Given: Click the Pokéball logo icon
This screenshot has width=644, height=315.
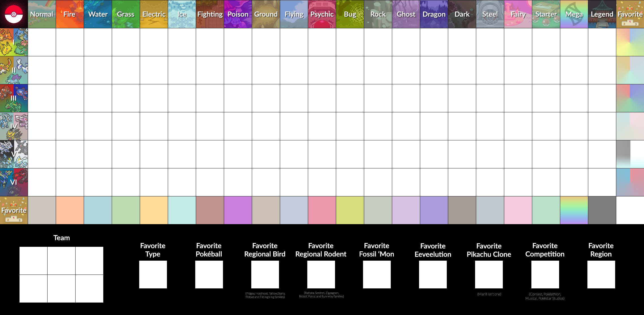Looking at the screenshot, I should pyautogui.click(x=14, y=14).
